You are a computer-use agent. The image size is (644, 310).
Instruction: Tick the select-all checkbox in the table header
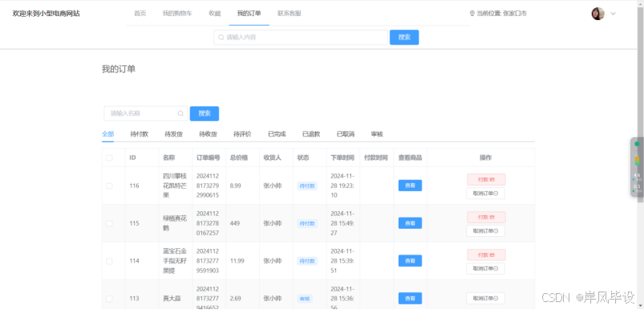tap(109, 158)
